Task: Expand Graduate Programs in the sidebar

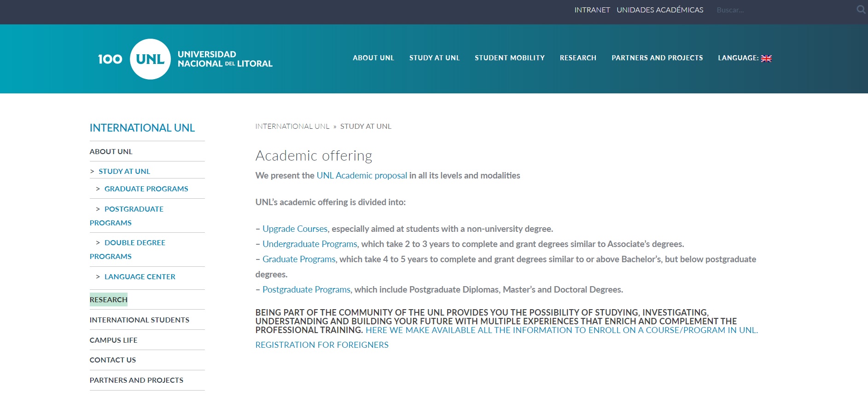Action: click(x=146, y=189)
